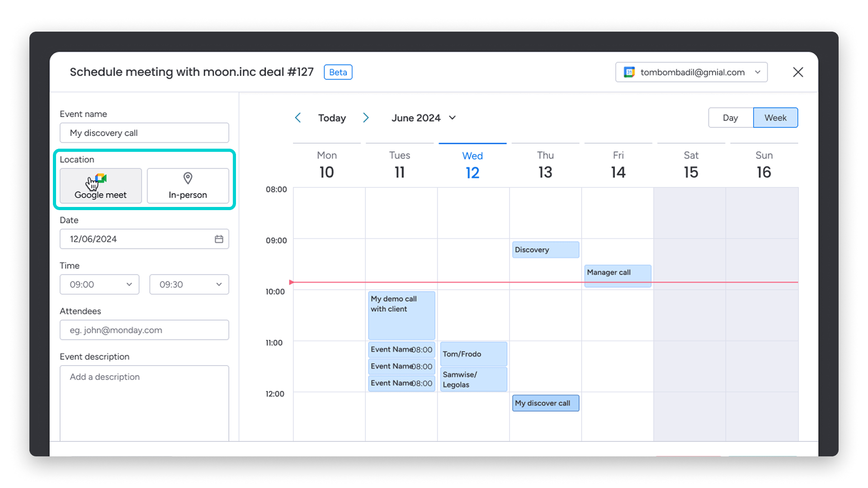Edit the Event name field
Image resolution: width=868 pixels, height=488 pixels.
point(144,133)
